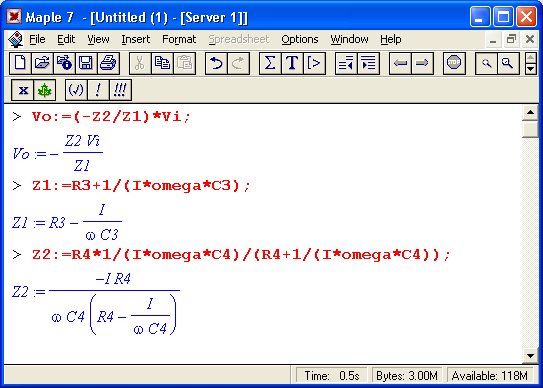Insert text with the T icon

(x=292, y=63)
